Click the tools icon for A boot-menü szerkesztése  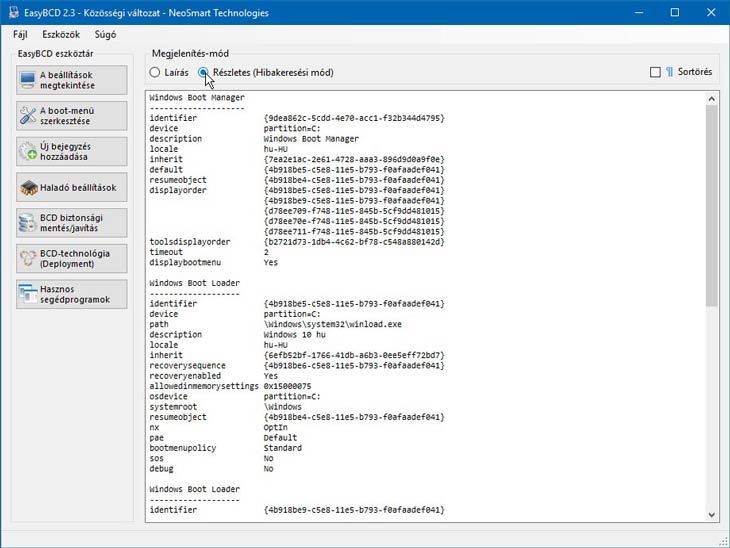pyautogui.click(x=28, y=116)
